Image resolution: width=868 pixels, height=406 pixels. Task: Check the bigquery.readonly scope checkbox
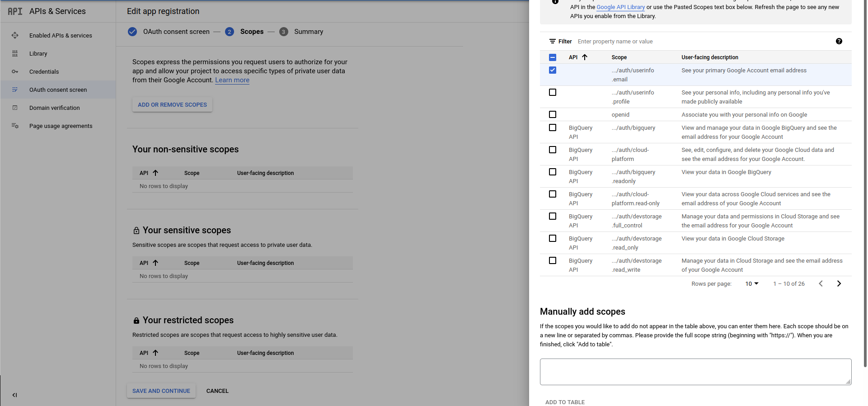click(x=552, y=172)
